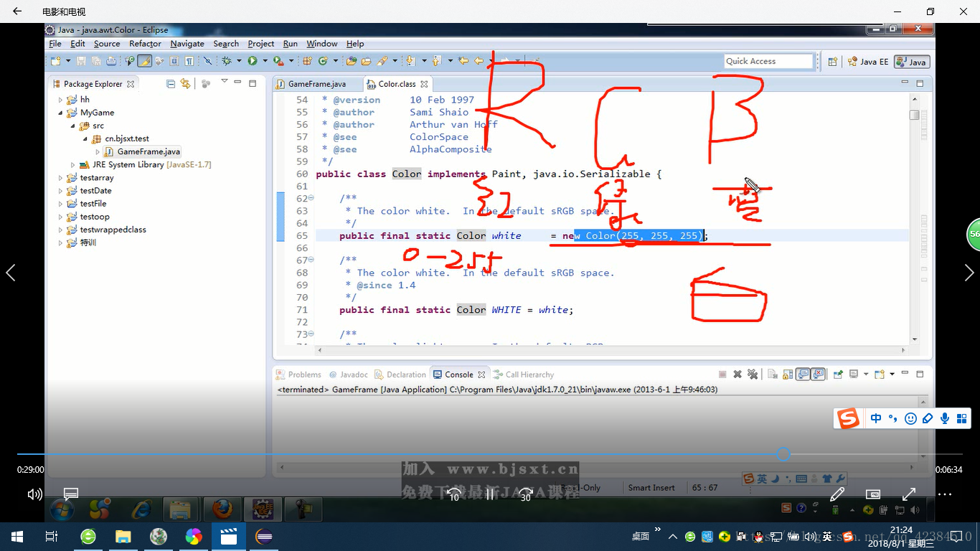980x551 pixels.
Task: Open the Window menu
Action: [322, 44]
